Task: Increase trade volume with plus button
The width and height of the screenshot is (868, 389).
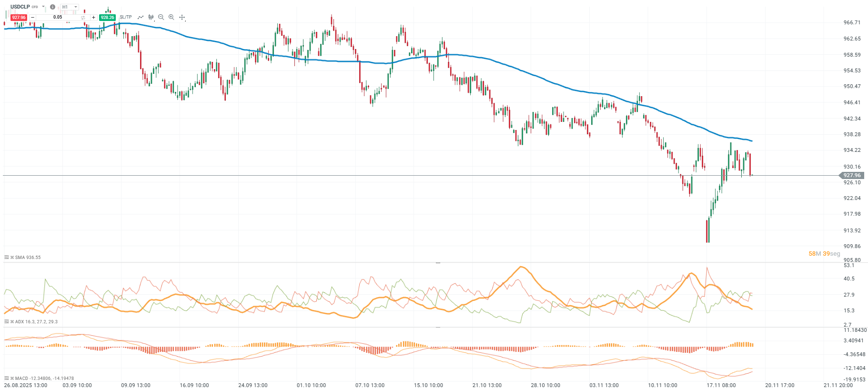Action: (x=93, y=18)
